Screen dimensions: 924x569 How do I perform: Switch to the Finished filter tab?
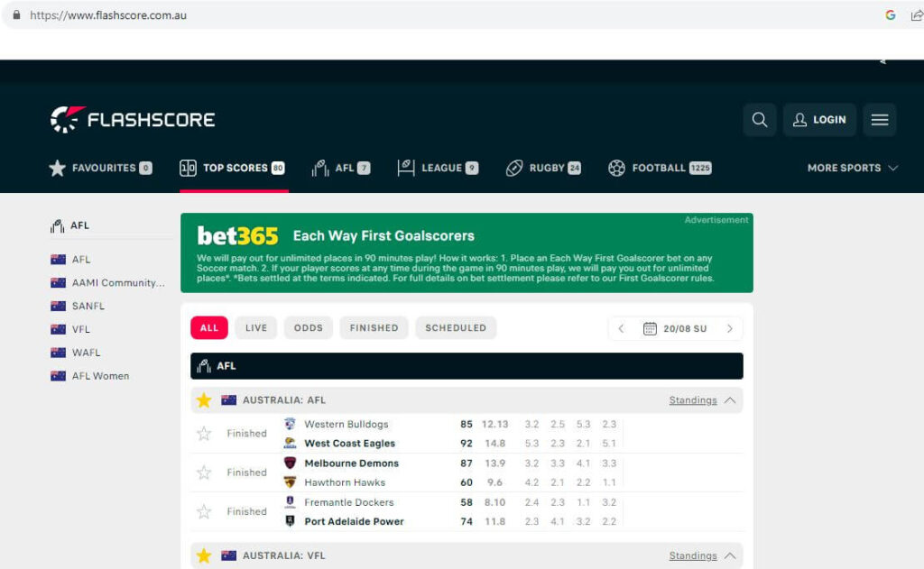pyautogui.click(x=374, y=327)
